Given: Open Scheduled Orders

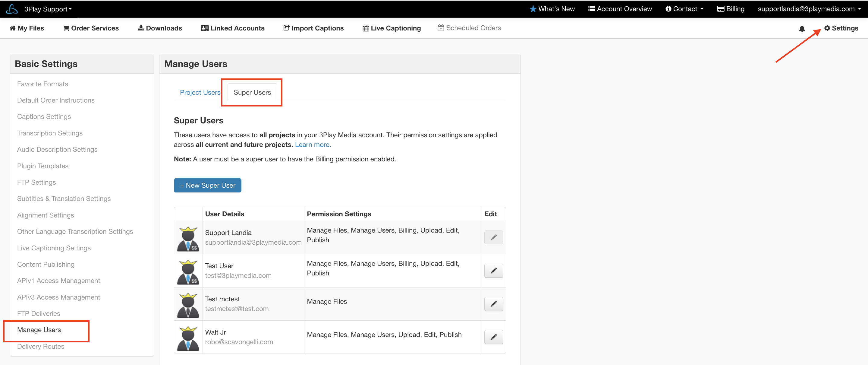Looking at the screenshot, I should point(469,28).
